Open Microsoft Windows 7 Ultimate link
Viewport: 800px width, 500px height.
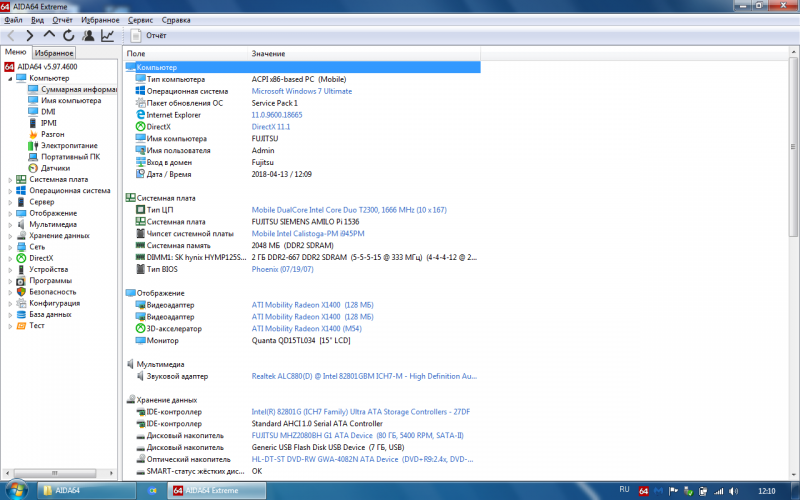[302, 91]
